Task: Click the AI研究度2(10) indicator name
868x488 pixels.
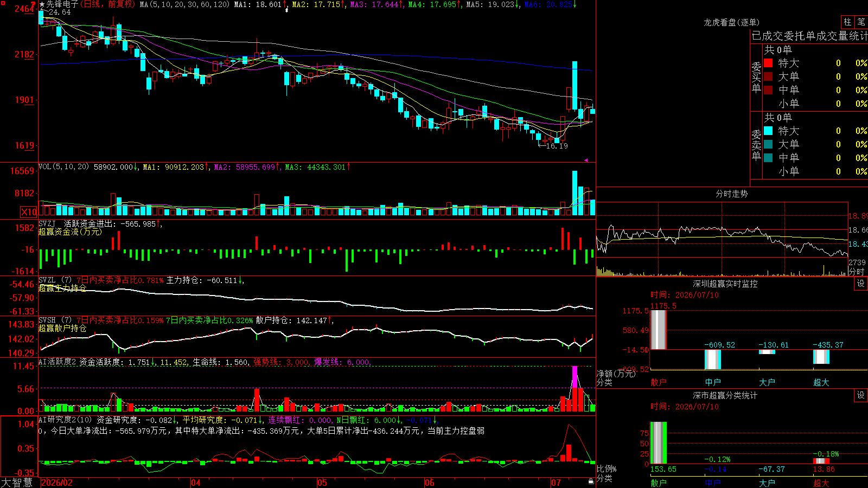Action: pyautogui.click(x=66, y=420)
